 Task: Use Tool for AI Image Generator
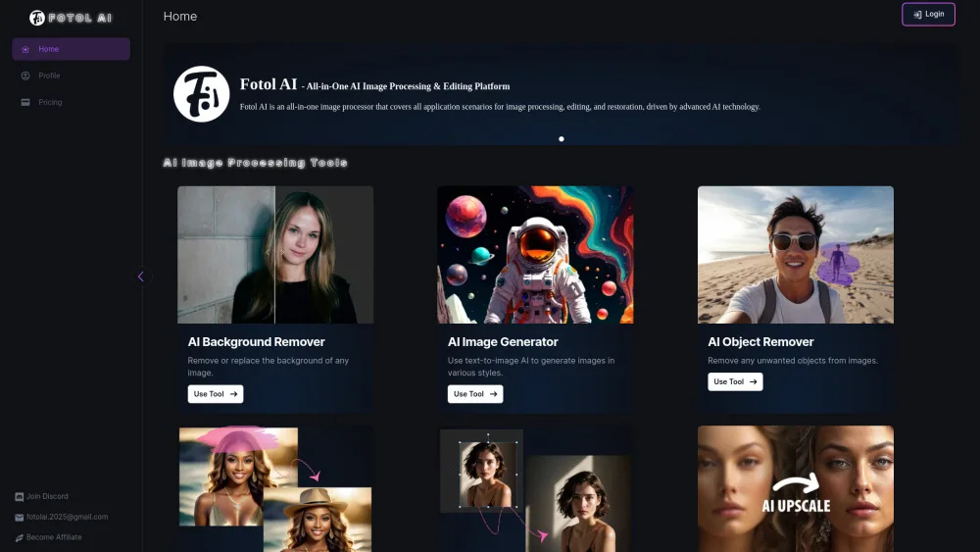[x=475, y=394]
